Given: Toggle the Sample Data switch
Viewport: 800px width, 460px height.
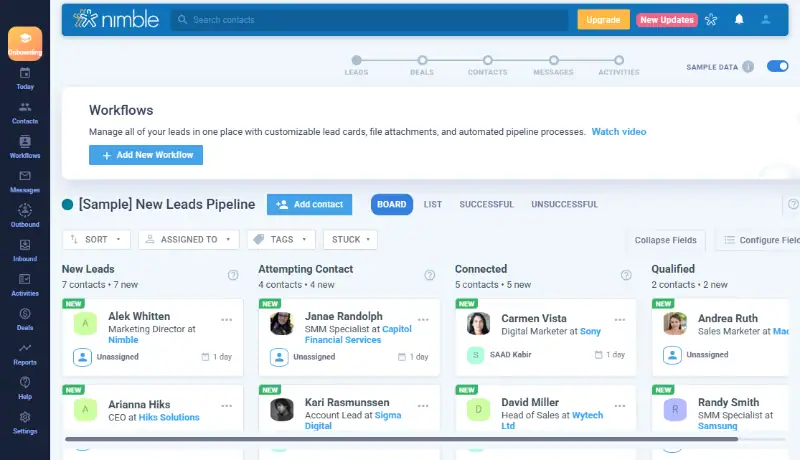Looking at the screenshot, I should (778, 66).
